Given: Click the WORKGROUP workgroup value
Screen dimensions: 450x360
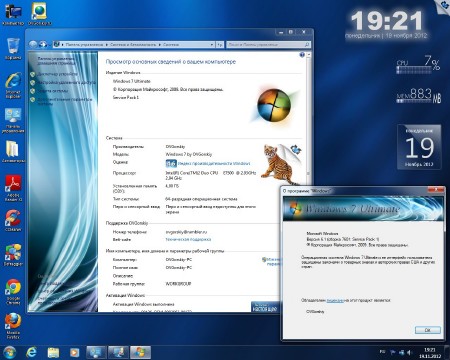Looking at the screenshot, I should (178, 284).
